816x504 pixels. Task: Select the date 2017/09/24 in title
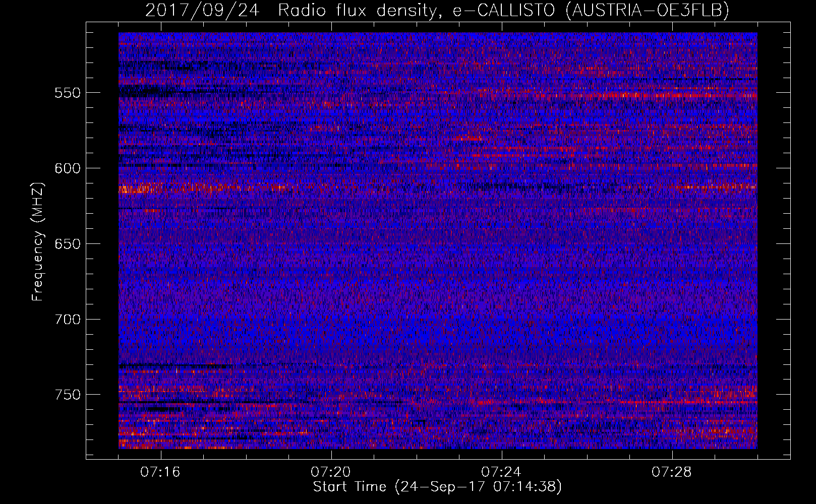202,10
